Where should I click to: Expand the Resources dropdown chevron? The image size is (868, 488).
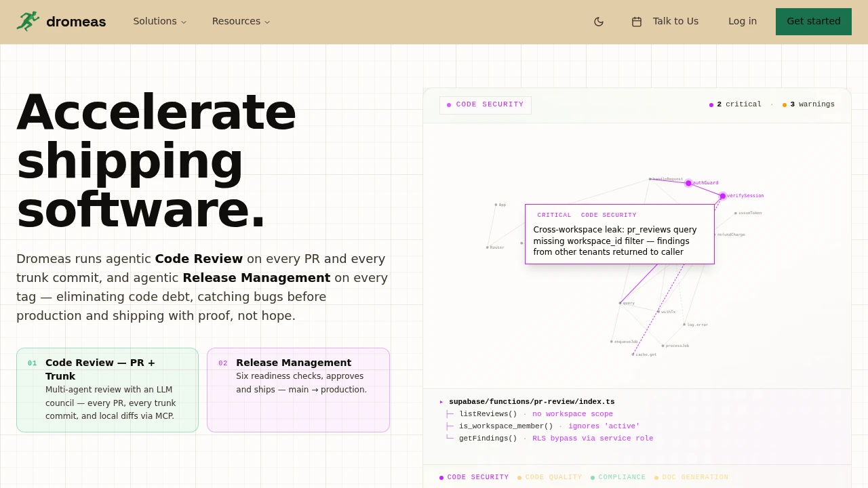267,22
